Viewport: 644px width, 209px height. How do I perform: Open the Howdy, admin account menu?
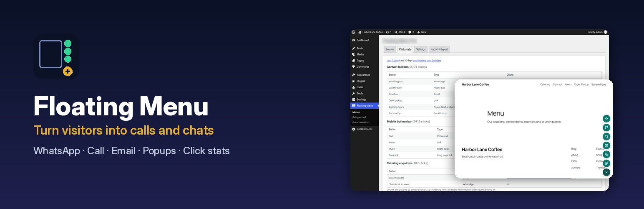(x=597, y=32)
